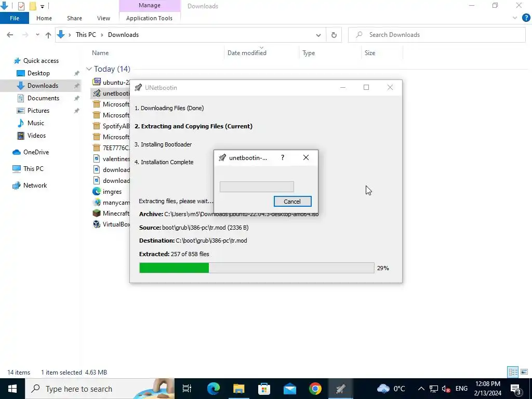This screenshot has width=532, height=399.
Task: Open Mail app from taskbar
Action: point(290,389)
